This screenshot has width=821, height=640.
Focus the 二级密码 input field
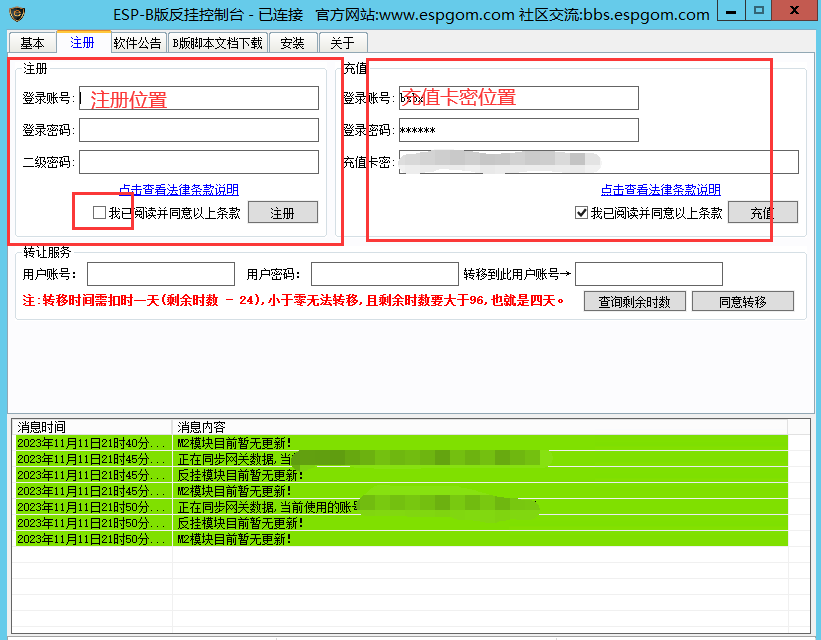199,162
